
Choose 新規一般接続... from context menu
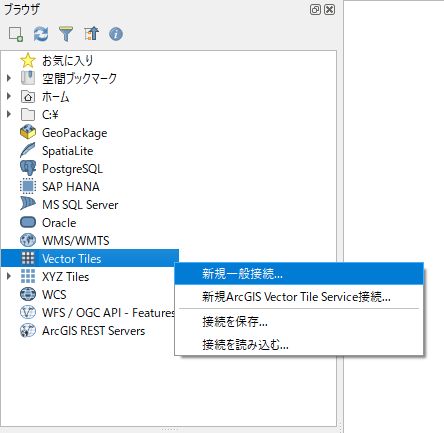[299, 274]
